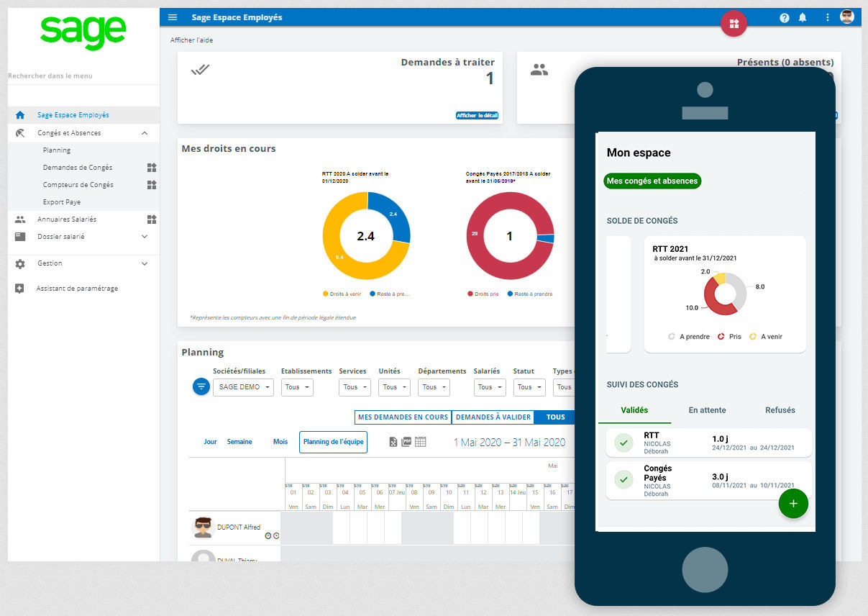This screenshot has width=868, height=616.
Task: Open notifications via the bell icon
Action: 803,17
